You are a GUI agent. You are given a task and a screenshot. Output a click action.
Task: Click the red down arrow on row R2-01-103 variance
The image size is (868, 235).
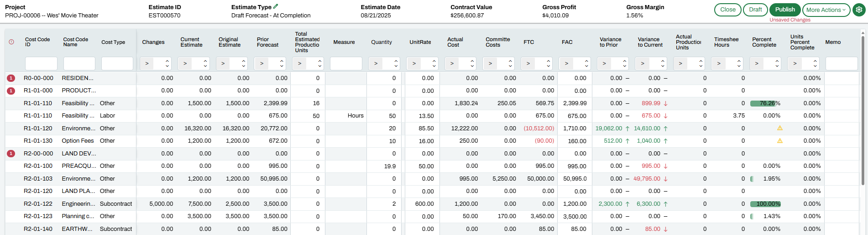click(666, 179)
